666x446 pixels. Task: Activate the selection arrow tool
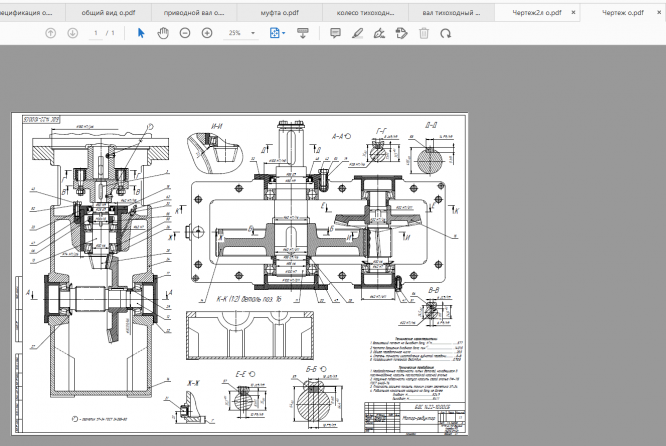[x=141, y=33]
